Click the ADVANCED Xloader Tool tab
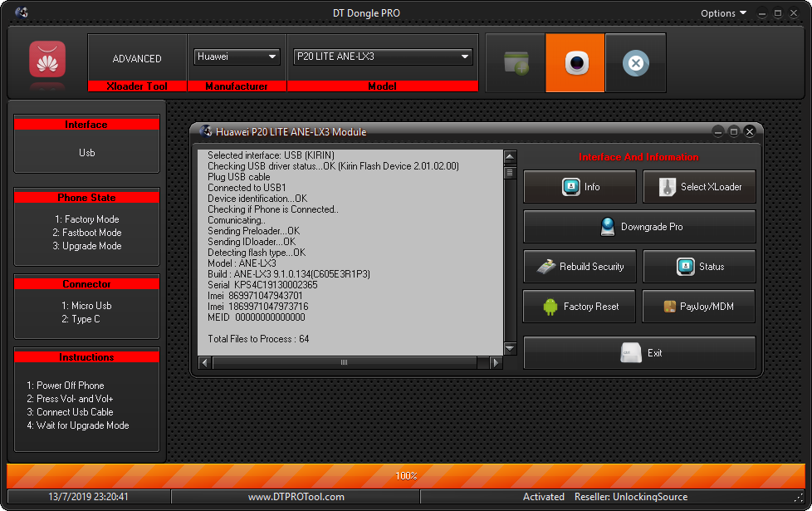This screenshot has width=812, height=511. 137,63
